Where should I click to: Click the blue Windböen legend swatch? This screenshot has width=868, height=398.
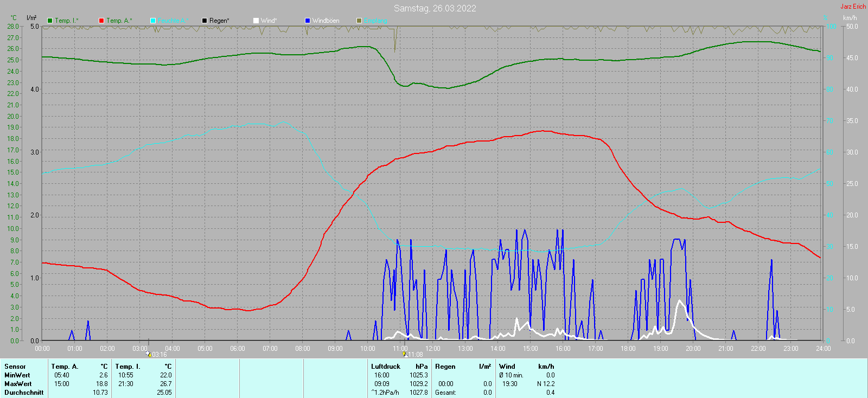click(308, 21)
